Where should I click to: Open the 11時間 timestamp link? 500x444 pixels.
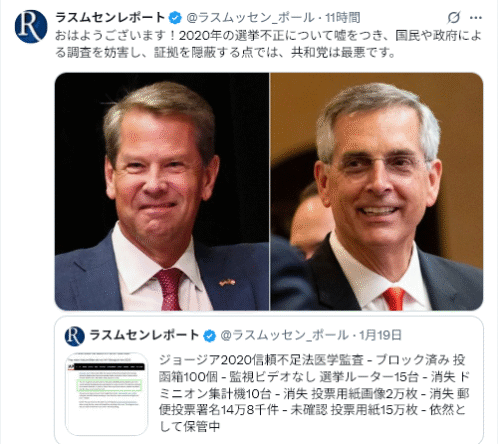tap(343, 18)
